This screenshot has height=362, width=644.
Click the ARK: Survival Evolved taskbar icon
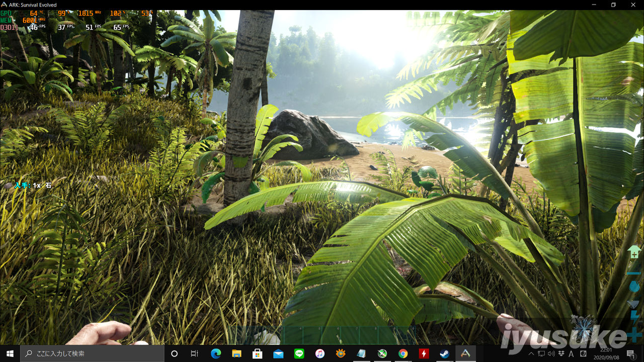click(x=465, y=353)
